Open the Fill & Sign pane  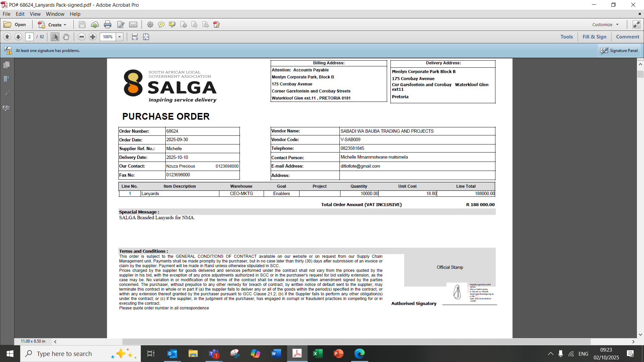pyautogui.click(x=594, y=37)
